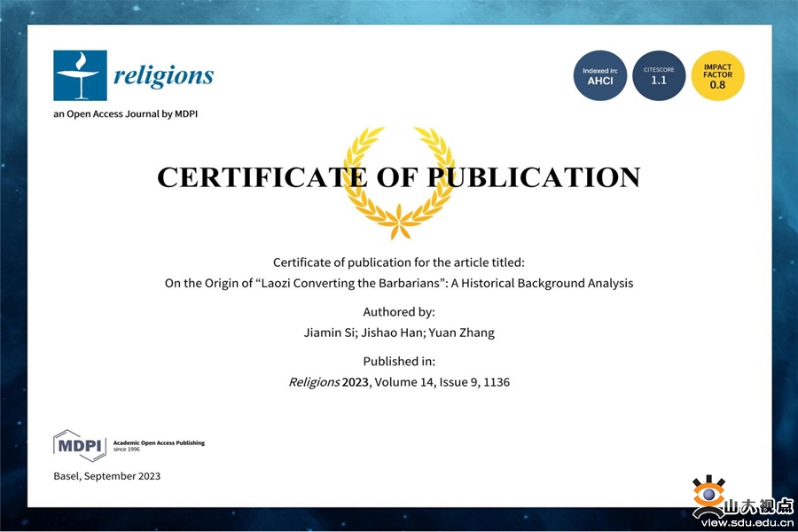Click the "religions" journal name text
Viewport: 798px width, 532px height.
(163, 75)
